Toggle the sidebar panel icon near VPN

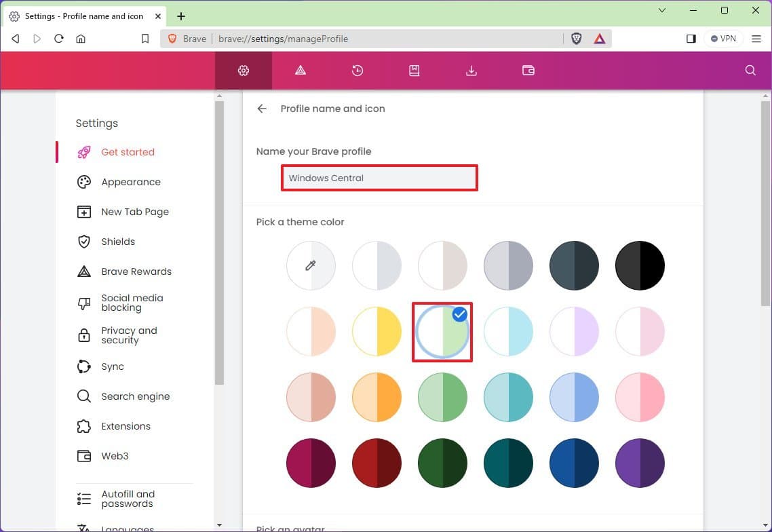pyautogui.click(x=691, y=39)
